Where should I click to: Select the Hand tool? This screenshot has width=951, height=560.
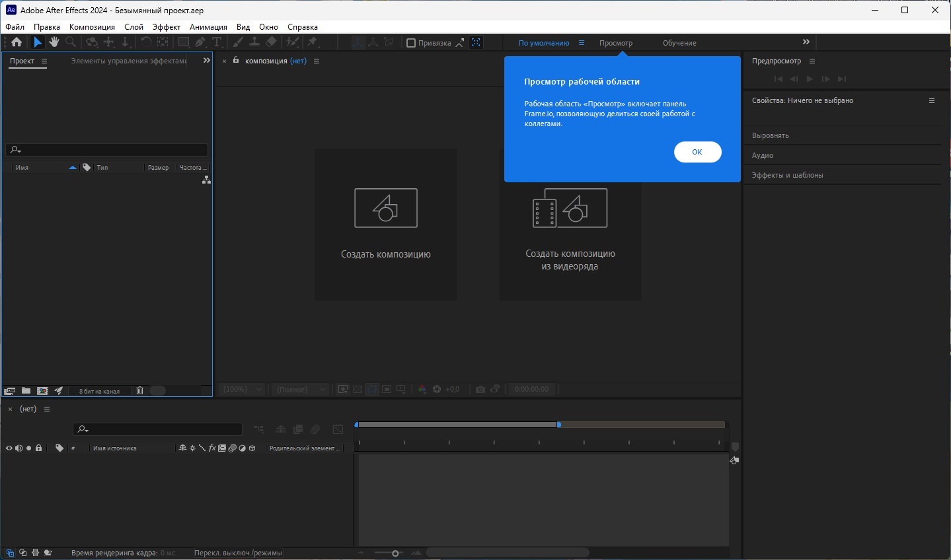click(x=54, y=42)
